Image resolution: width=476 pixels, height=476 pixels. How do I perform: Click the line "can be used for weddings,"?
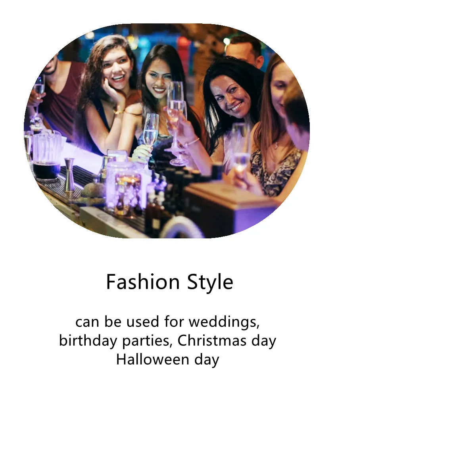pos(167,321)
